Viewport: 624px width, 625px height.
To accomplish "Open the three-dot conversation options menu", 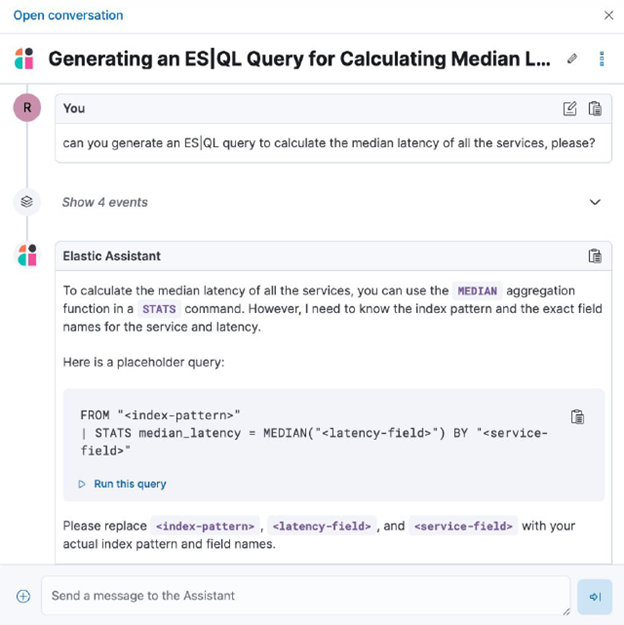I will [602, 59].
